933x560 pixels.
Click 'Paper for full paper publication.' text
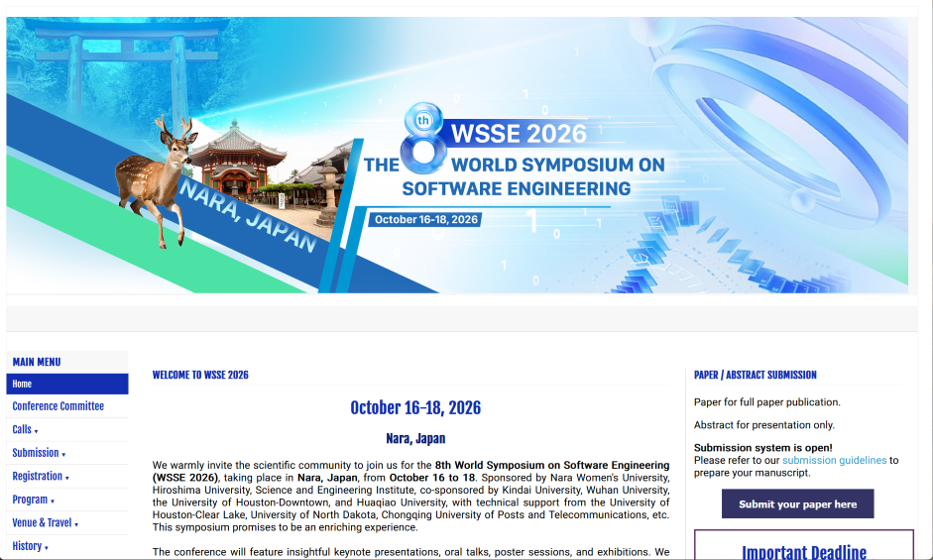pos(767,402)
